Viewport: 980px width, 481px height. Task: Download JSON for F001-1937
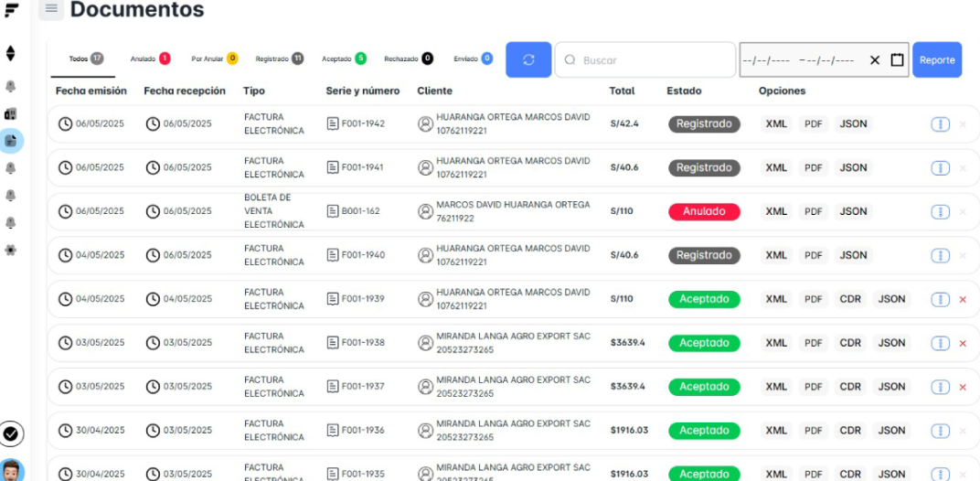point(892,387)
